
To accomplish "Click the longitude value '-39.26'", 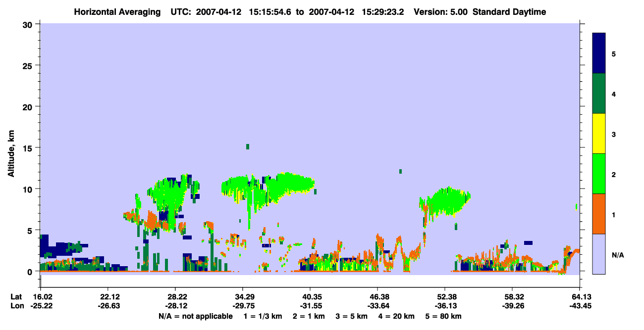I will (512, 306).
